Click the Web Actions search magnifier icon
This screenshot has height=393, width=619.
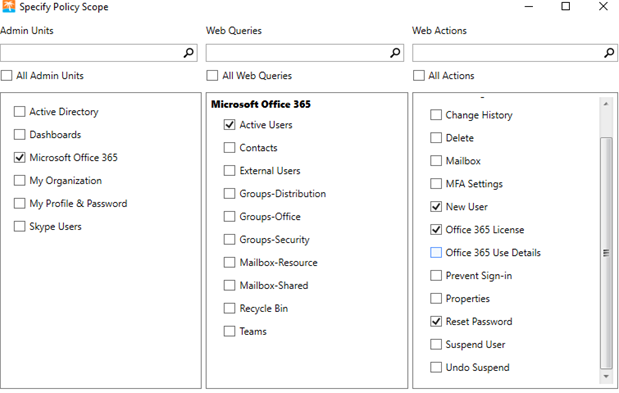[x=609, y=52]
